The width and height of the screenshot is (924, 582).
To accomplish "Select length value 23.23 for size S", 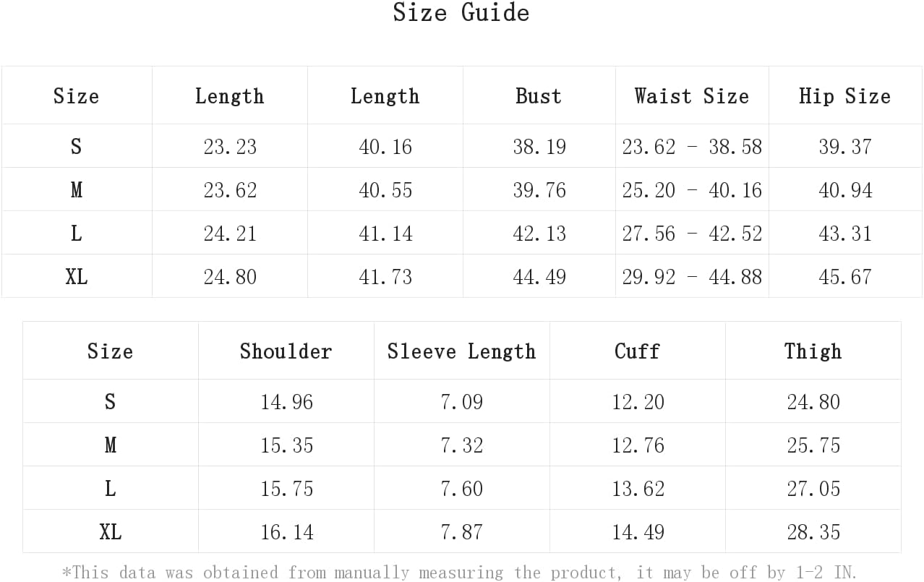I will pos(230,147).
